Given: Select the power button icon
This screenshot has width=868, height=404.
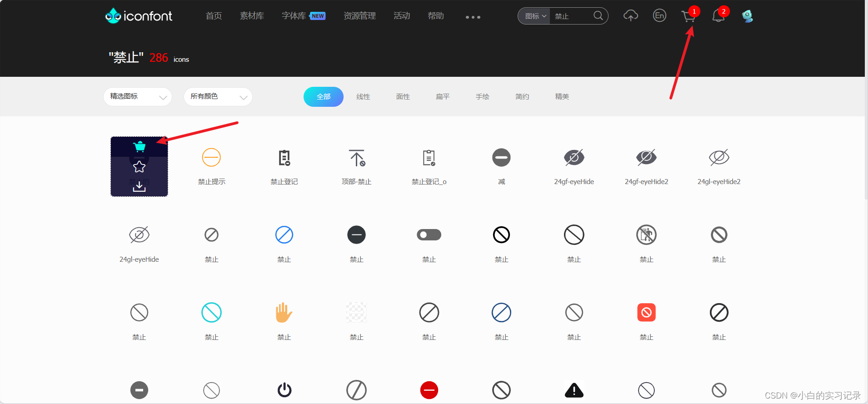Looking at the screenshot, I should [284, 390].
